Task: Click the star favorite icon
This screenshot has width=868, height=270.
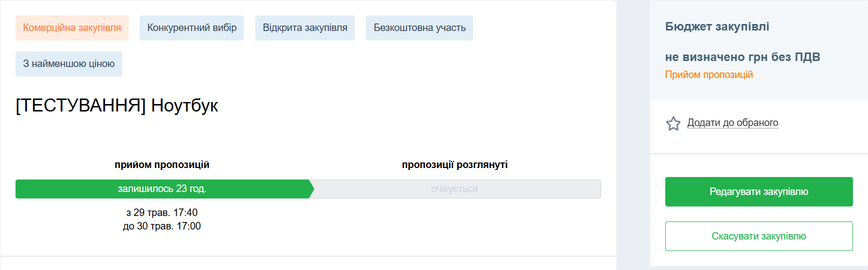Action: 673,123
